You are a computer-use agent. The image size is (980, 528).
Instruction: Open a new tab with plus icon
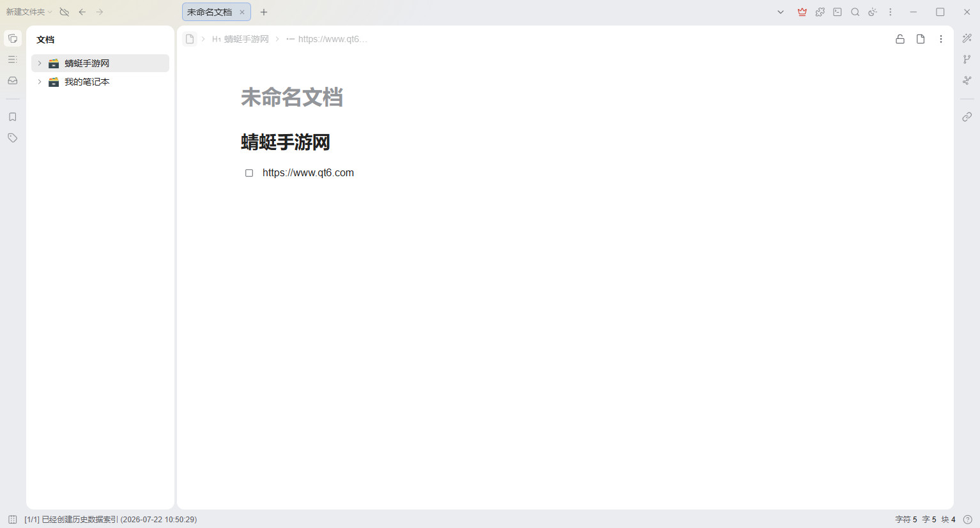264,12
